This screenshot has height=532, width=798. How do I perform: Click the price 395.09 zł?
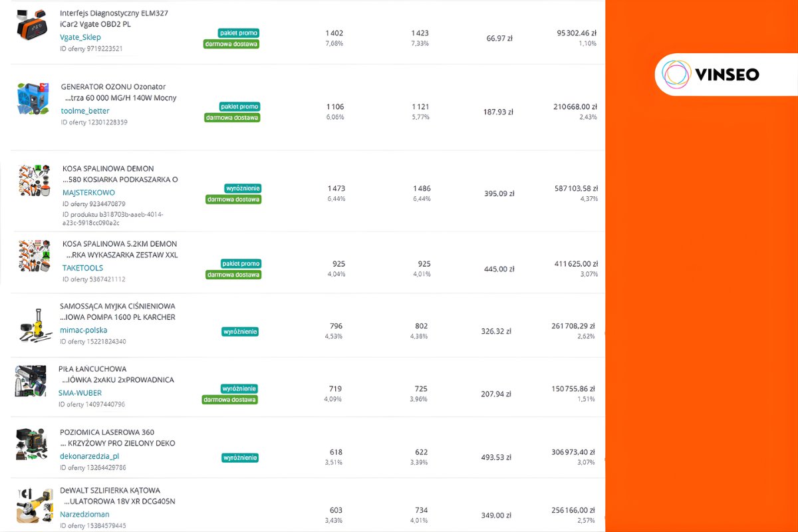click(x=499, y=194)
